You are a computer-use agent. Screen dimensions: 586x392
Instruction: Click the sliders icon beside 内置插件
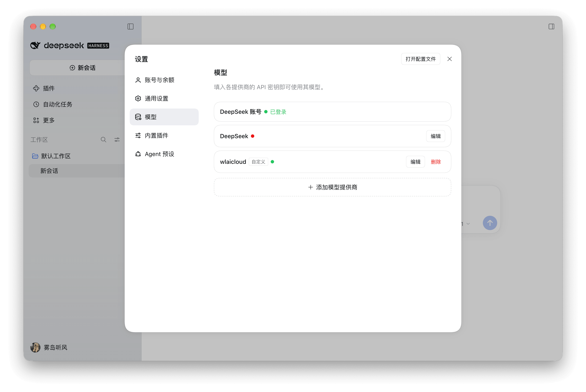pyautogui.click(x=138, y=135)
